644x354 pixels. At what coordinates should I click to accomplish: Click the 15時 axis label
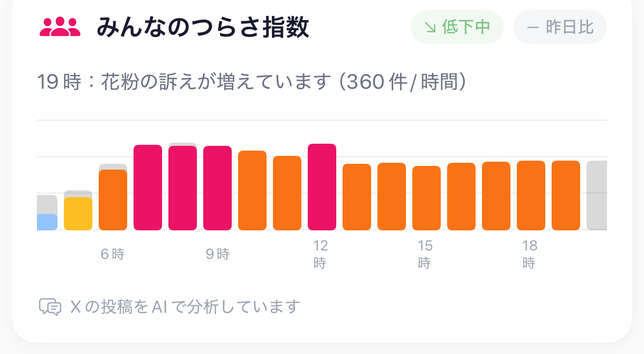(425, 254)
